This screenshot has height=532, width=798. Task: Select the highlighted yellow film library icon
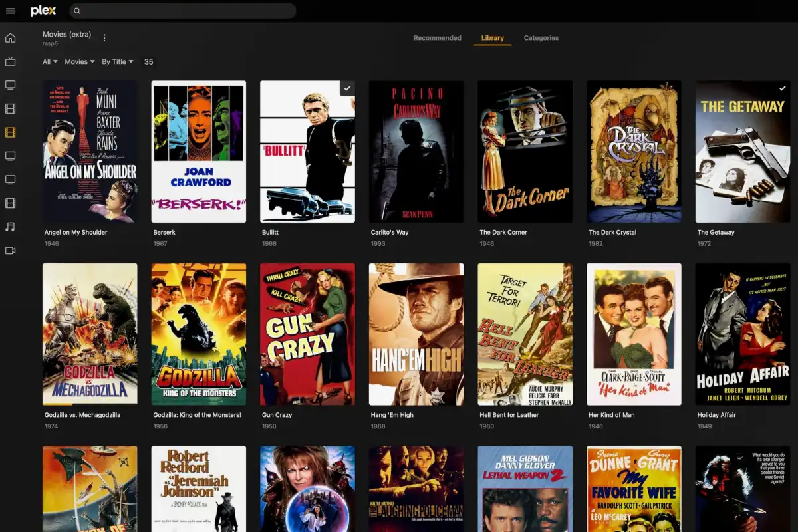[10, 132]
